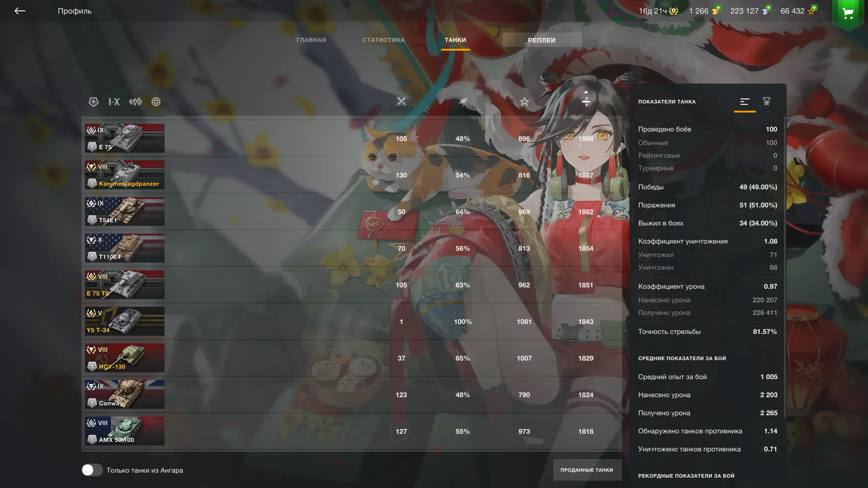This screenshot has height=488, width=868.
Task: Select the T54E1 tank thumbnail
Action: pyautogui.click(x=125, y=211)
